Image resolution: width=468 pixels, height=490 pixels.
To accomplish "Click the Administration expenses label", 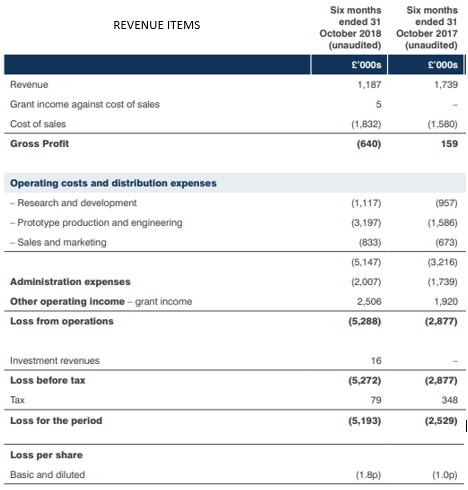I will (70, 282).
